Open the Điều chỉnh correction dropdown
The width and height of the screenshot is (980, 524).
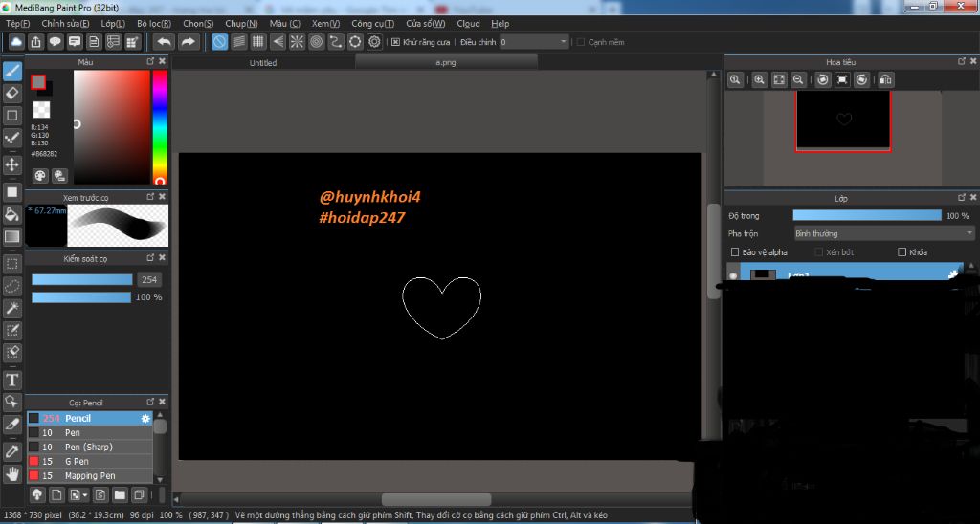(534, 42)
